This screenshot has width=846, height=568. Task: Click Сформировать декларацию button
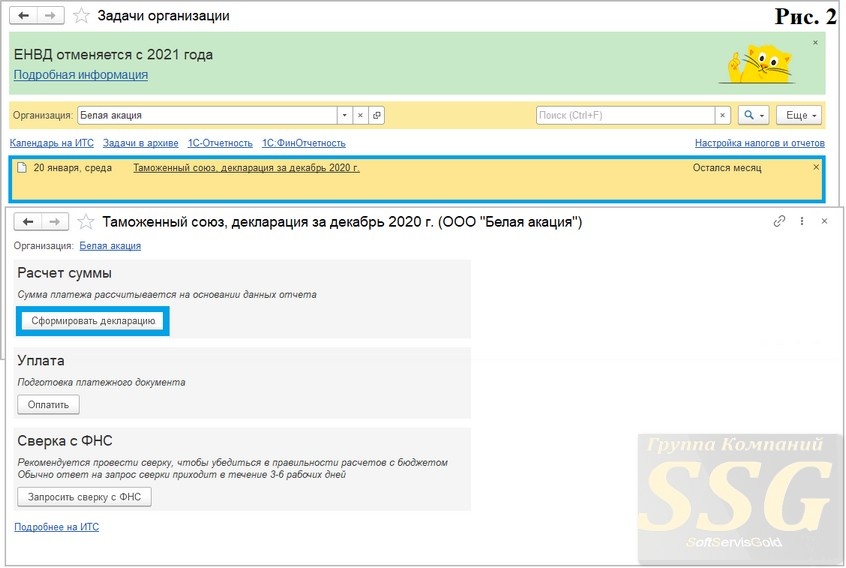tap(93, 321)
